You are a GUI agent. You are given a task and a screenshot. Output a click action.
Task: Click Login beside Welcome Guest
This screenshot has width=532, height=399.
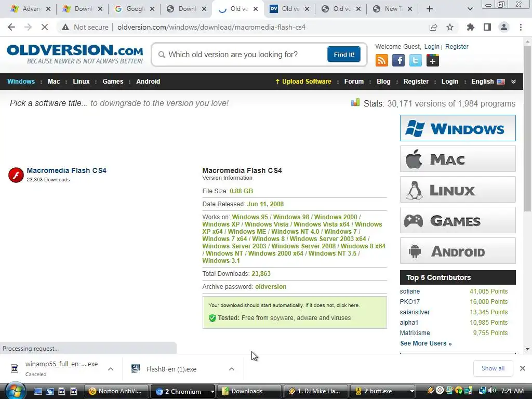432,46
